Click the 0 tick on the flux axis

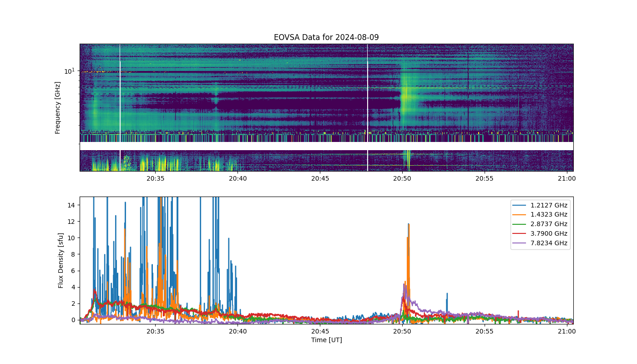pos(74,320)
